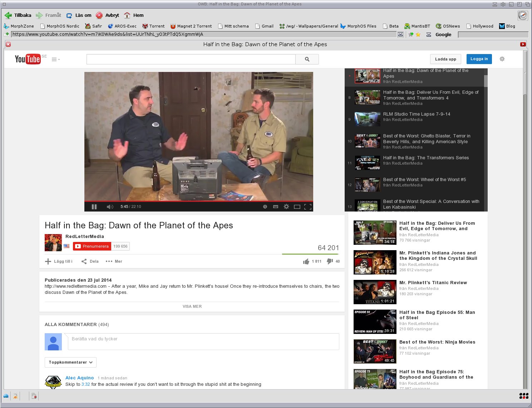Click the red video progress bar
Image resolution: width=532 pixels, height=408 pixels.
tap(199, 201)
